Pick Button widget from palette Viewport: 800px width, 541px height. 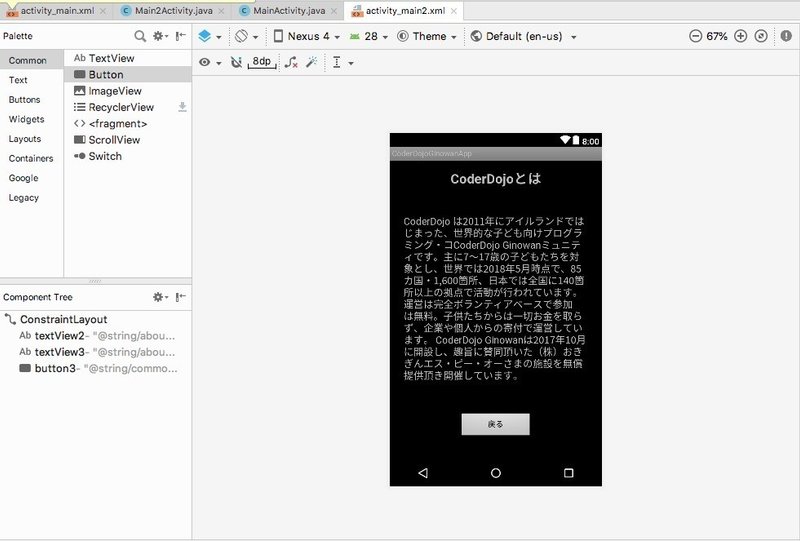128,75
